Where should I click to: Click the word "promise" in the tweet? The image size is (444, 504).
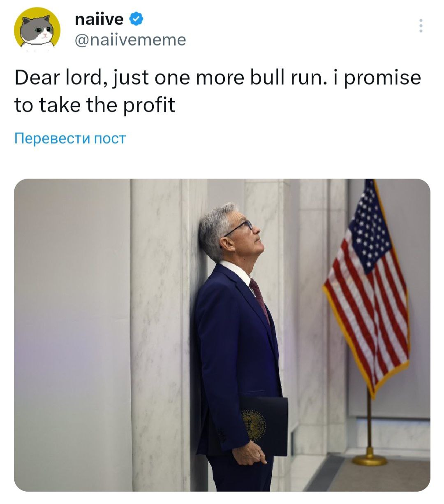pos(382,78)
